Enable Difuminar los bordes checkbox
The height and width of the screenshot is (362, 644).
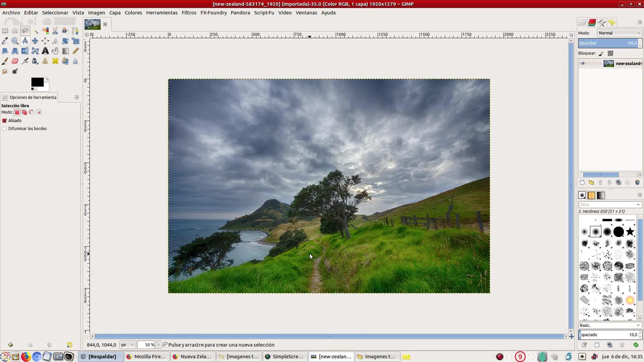(5, 129)
